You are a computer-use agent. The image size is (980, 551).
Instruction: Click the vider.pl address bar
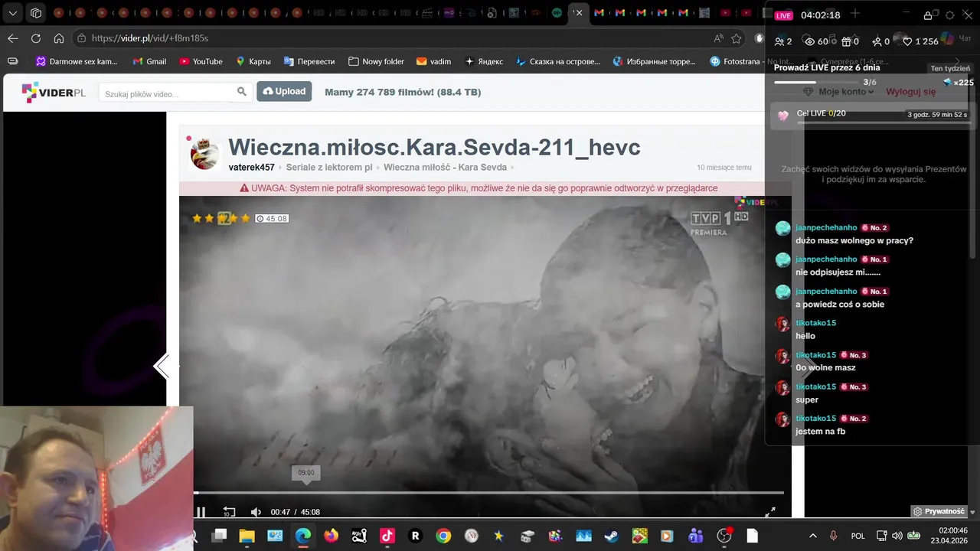point(398,38)
